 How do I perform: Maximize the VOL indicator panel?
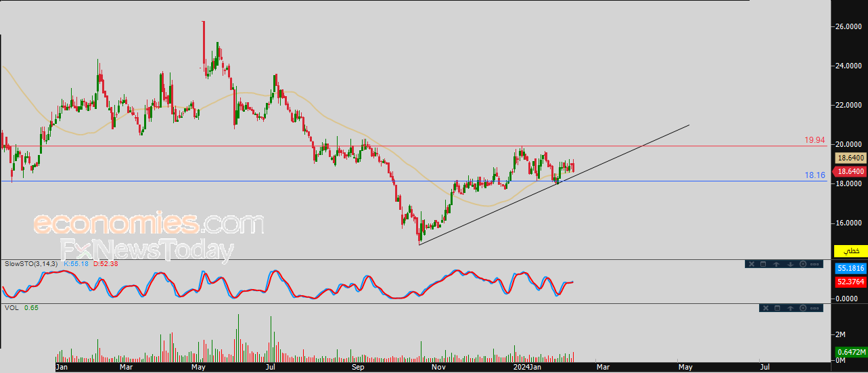coord(777,308)
